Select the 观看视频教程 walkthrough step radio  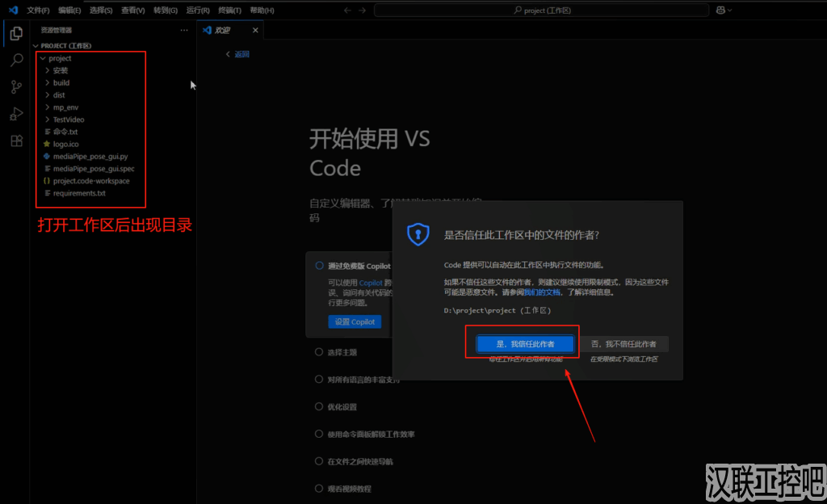point(319,489)
